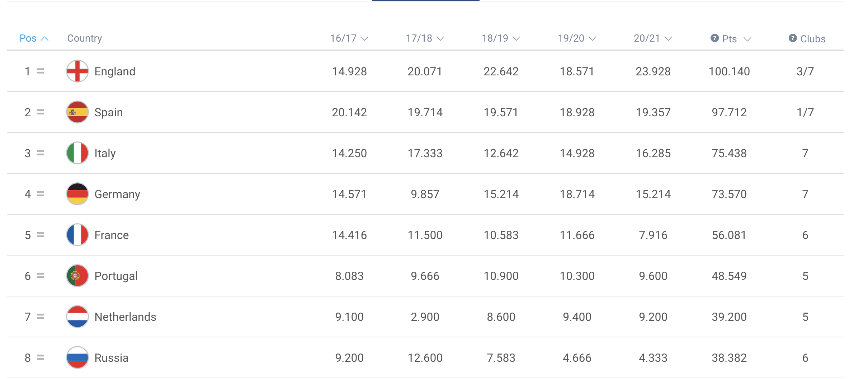Click the Italy flag icon
The image size is (868, 379).
(x=77, y=153)
